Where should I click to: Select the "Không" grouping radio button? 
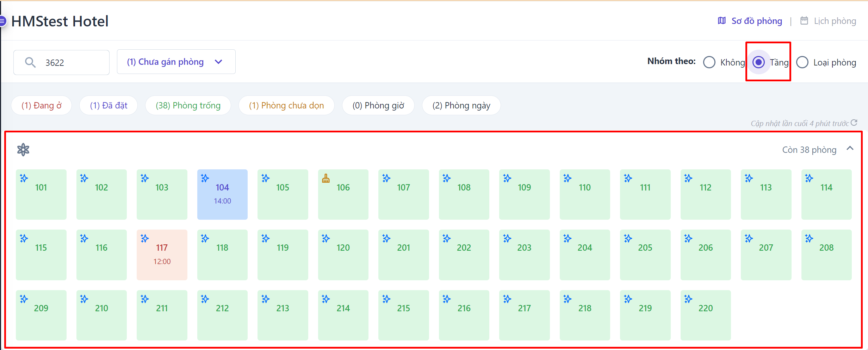pyautogui.click(x=709, y=62)
